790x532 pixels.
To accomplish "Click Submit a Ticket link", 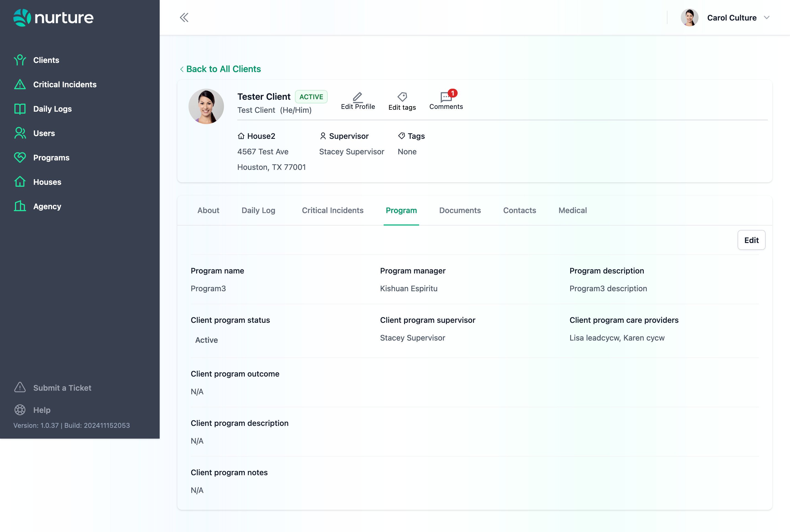I will [x=62, y=388].
